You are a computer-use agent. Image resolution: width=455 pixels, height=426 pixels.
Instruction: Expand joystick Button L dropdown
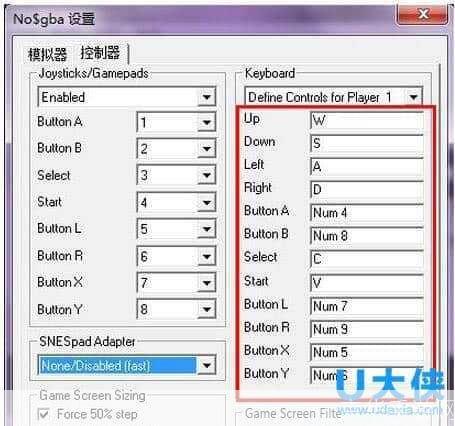[x=176, y=229]
